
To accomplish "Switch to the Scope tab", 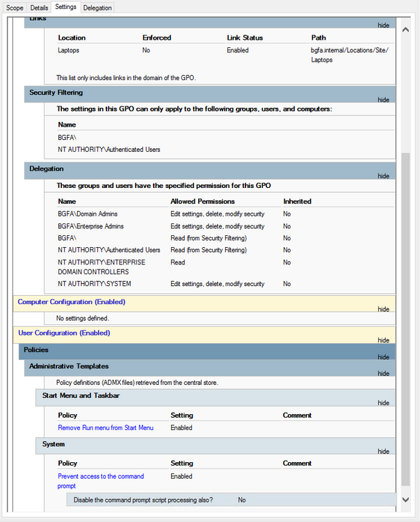I will [x=15, y=8].
